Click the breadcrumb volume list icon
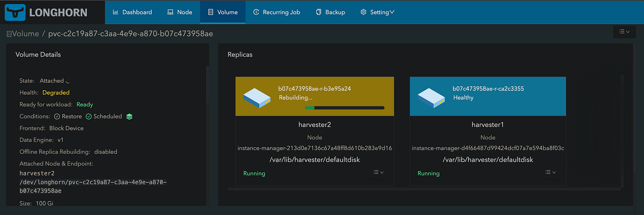 pos(9,34)
